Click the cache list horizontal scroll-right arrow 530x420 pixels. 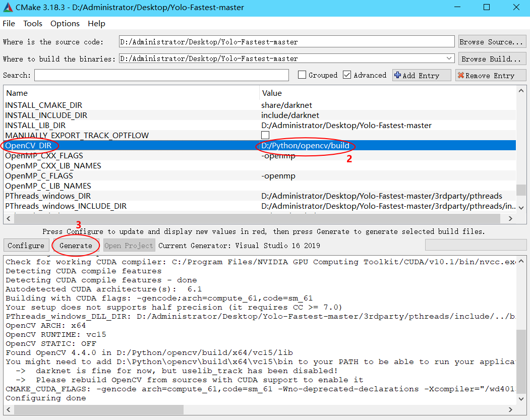[510, 219]
